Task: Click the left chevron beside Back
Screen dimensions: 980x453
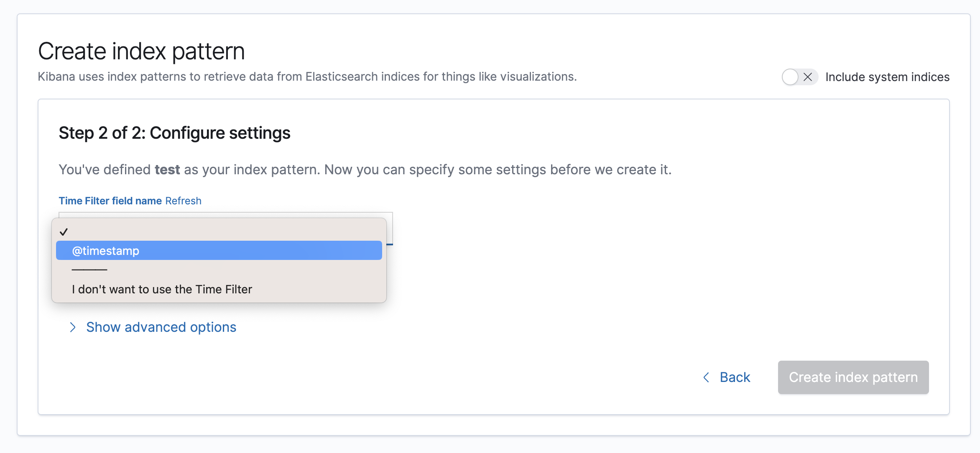Action: click(706, 377)
